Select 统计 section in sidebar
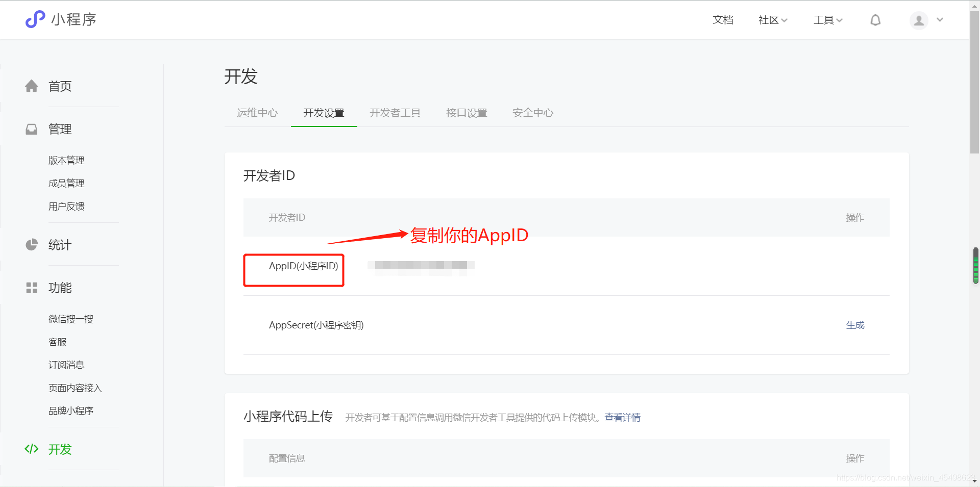 click(x=60, y=245)
